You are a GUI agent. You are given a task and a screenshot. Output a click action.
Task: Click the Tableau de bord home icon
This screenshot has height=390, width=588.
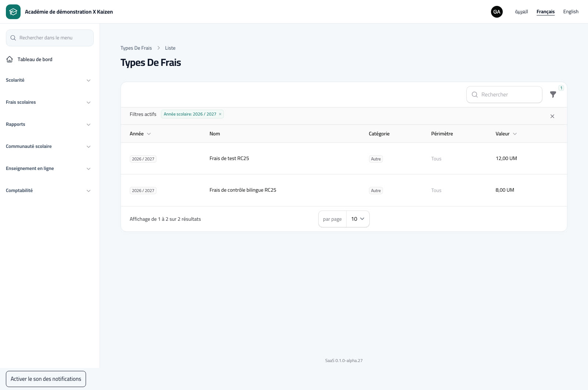coord(10,59)
